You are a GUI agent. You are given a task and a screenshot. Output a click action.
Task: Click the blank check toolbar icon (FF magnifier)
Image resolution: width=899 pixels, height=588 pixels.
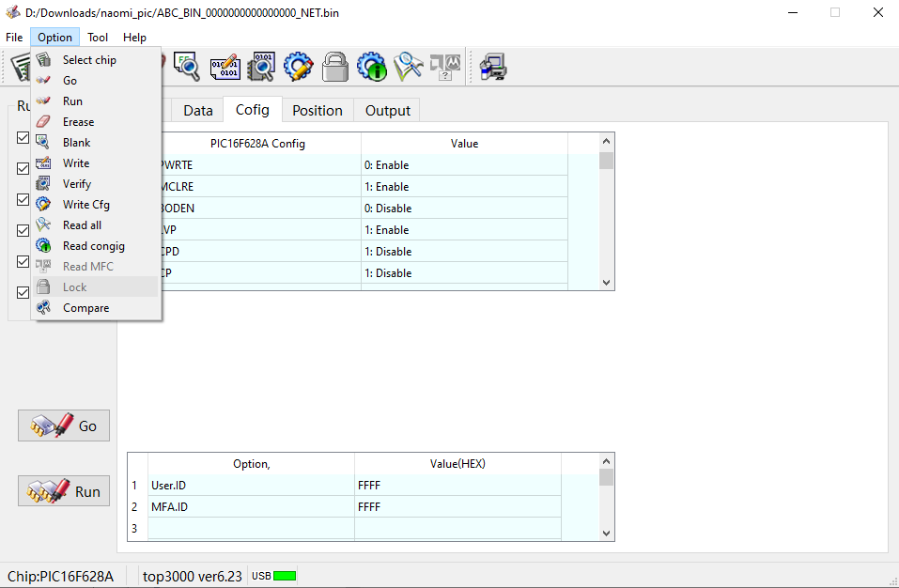click(186, 67)
